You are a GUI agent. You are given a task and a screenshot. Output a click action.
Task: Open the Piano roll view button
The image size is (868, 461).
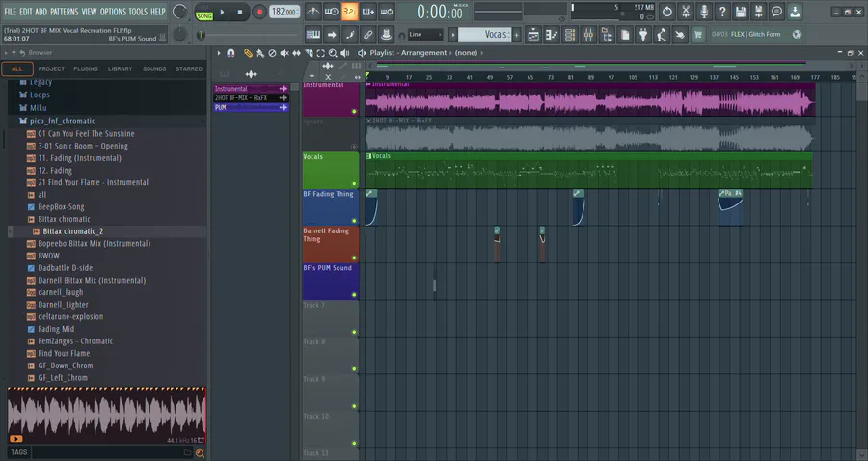point(552,35)
